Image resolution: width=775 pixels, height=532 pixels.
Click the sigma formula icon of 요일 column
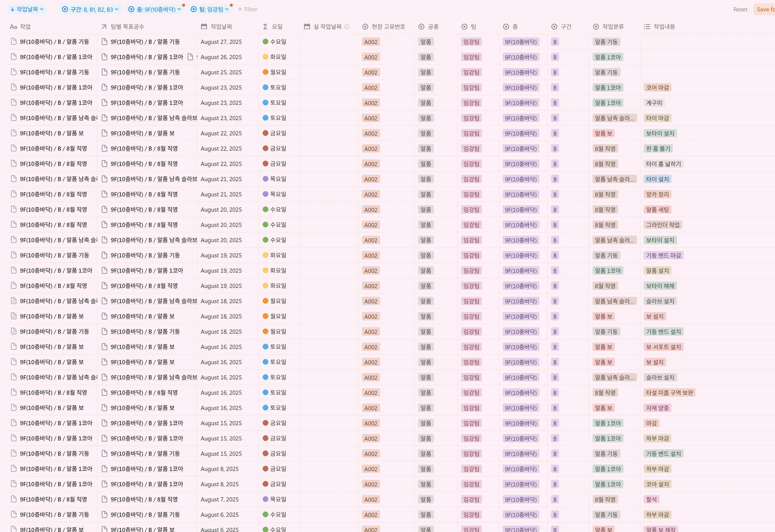pos(265,27)
